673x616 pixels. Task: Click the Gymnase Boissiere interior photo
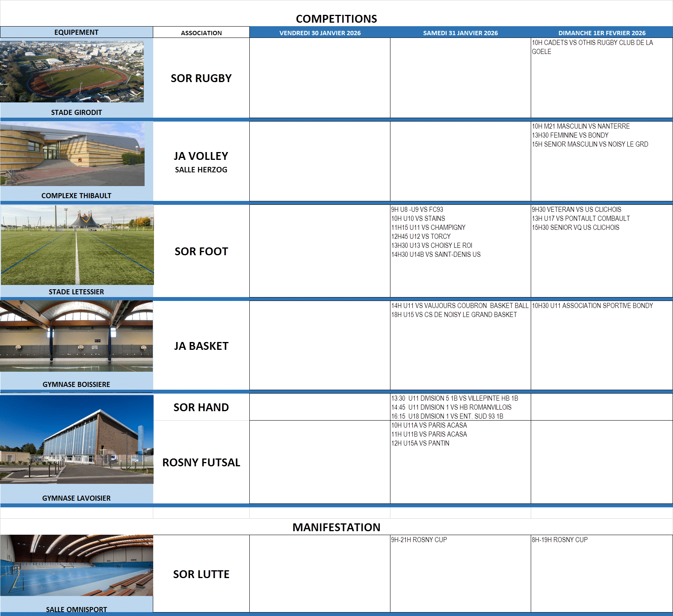click(x=76, y=336)
